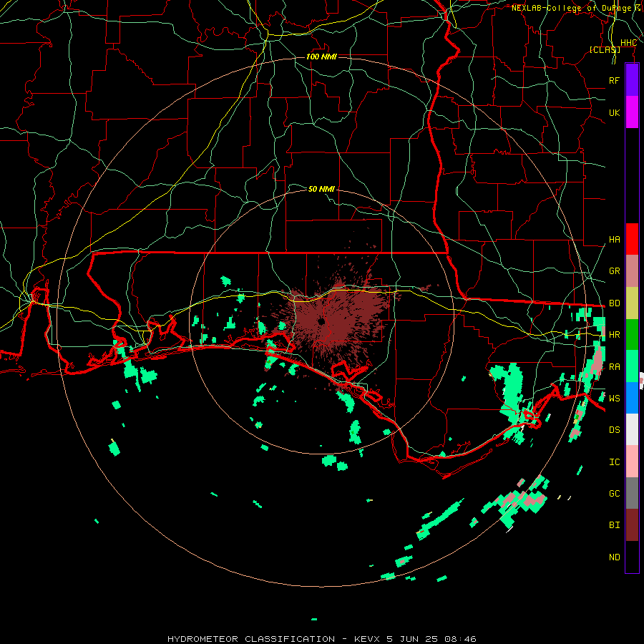Click the 100 NMI range ring label

[x=321, y=57]
